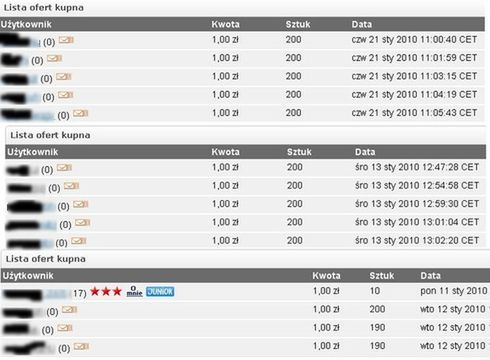
Task: Click the blurred username in 12:59:30 row
Action: [31, 206]
